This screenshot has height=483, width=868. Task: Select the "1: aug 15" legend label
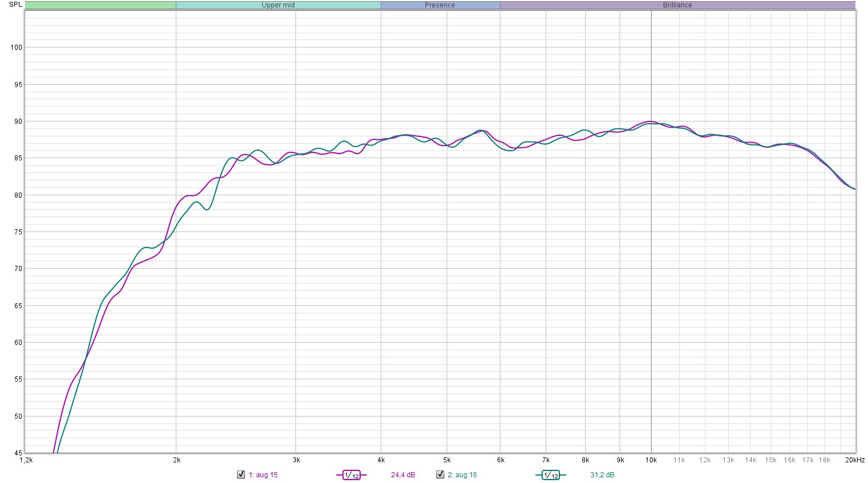pyautogui.click(x=263, y=475)
